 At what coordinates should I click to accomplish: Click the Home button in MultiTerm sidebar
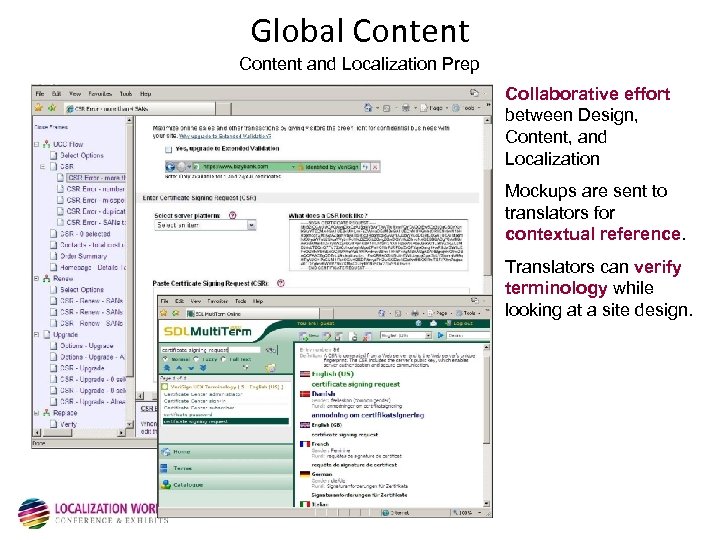point(225,452)
